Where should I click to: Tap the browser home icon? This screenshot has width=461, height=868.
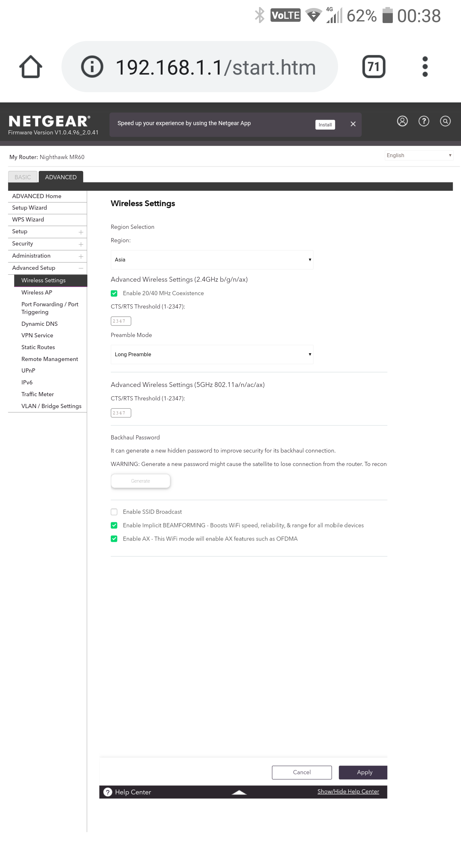tap(31, 66)
